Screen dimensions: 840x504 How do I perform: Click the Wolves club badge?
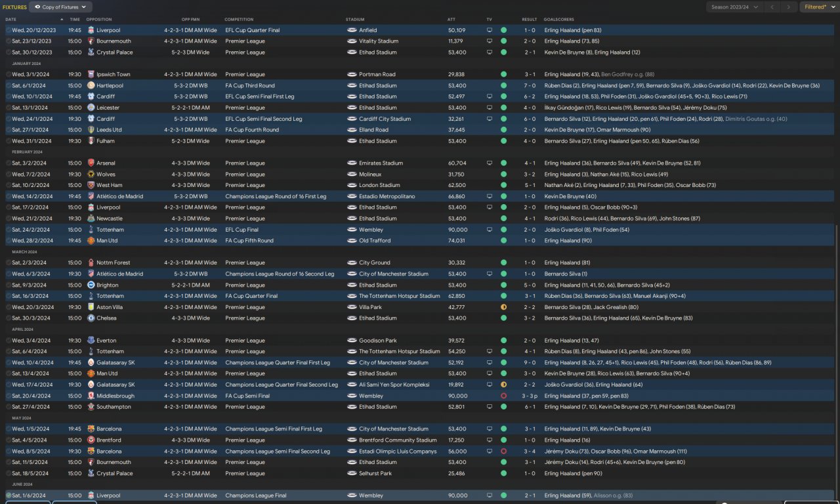(x=91, y=175)
